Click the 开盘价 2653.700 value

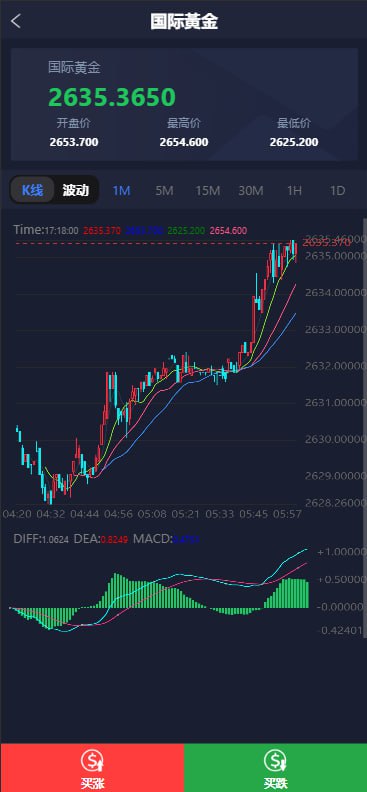pos(74,142)
